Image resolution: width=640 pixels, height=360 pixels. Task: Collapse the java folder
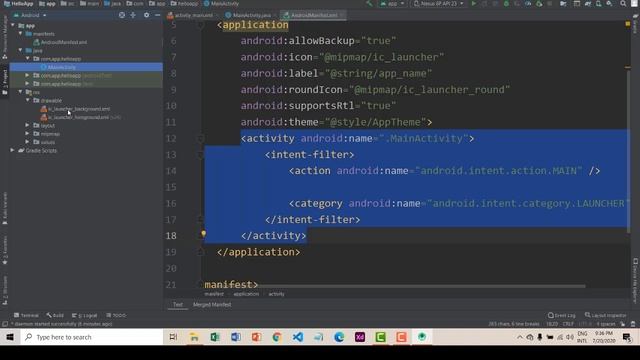point(20,50)
